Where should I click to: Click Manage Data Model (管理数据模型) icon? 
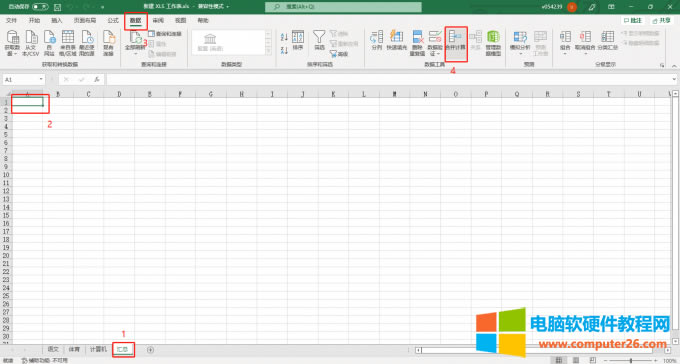(x=493, y=43)
